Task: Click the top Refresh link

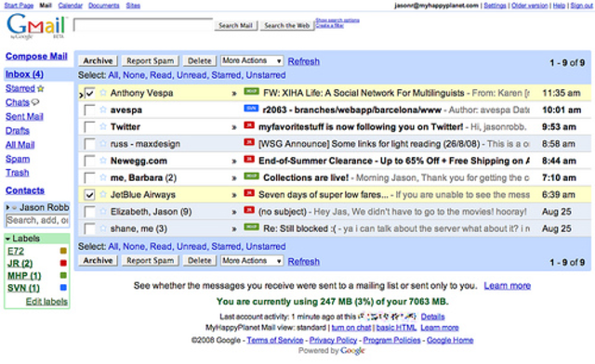Action: [x=304, y=61]
